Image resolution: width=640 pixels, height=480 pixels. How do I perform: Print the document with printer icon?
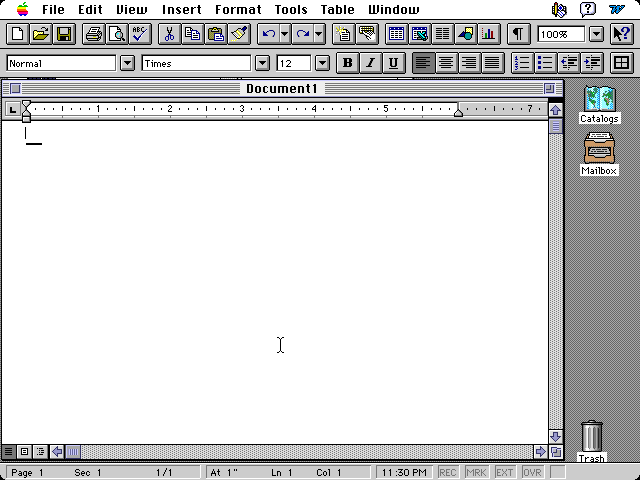[93, 34]
